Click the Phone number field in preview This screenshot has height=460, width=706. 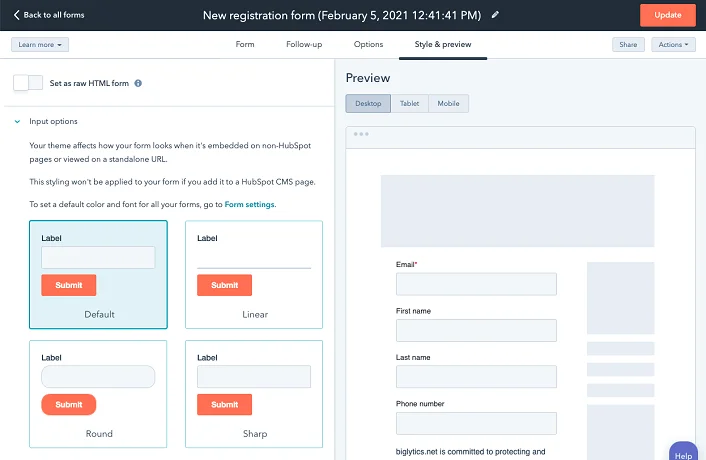coord(476,423)
